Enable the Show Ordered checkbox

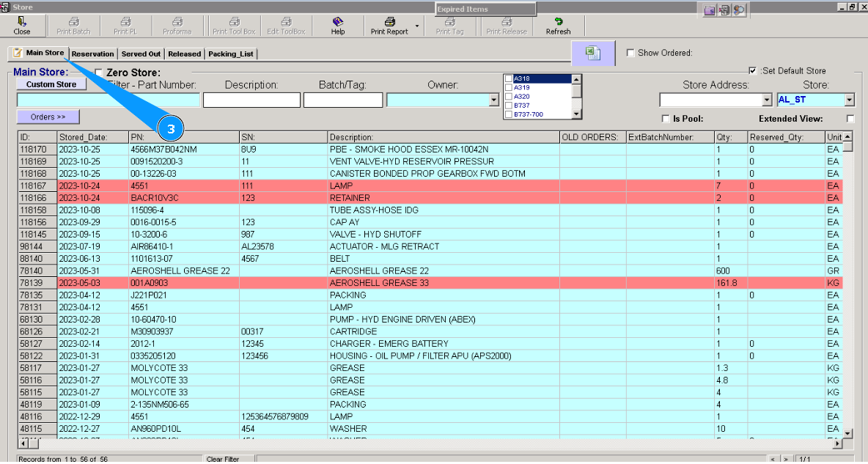point(630,53)
